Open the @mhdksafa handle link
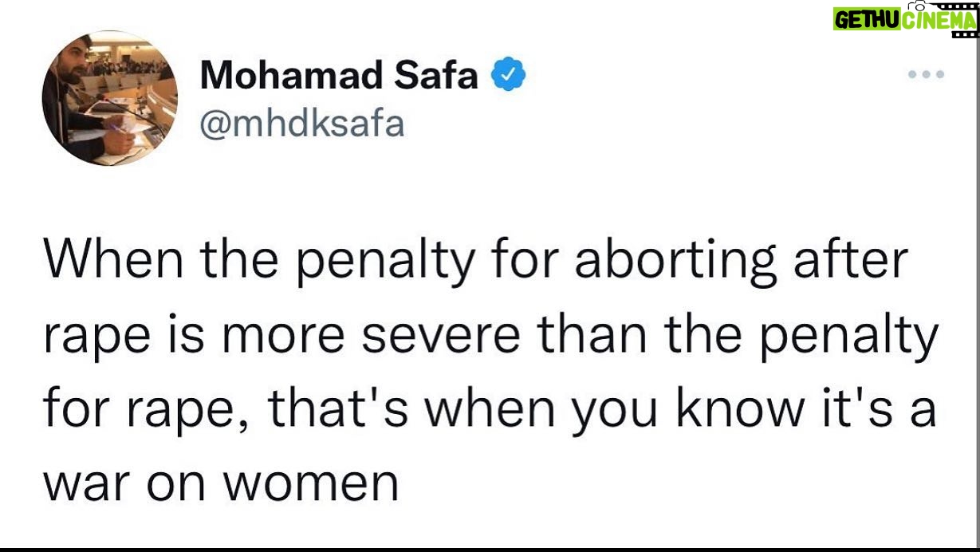980x552 pixels. coord(302,124)
